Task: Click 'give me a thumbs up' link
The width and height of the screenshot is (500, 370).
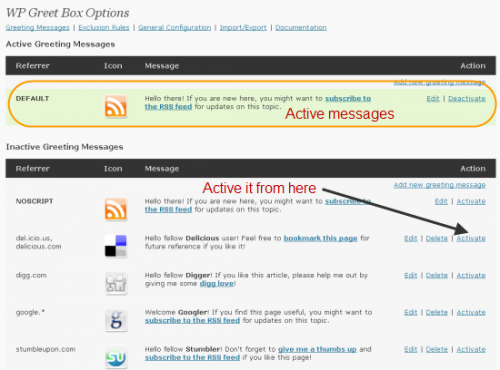Action: pyautogui.click(x=317, y=349)
